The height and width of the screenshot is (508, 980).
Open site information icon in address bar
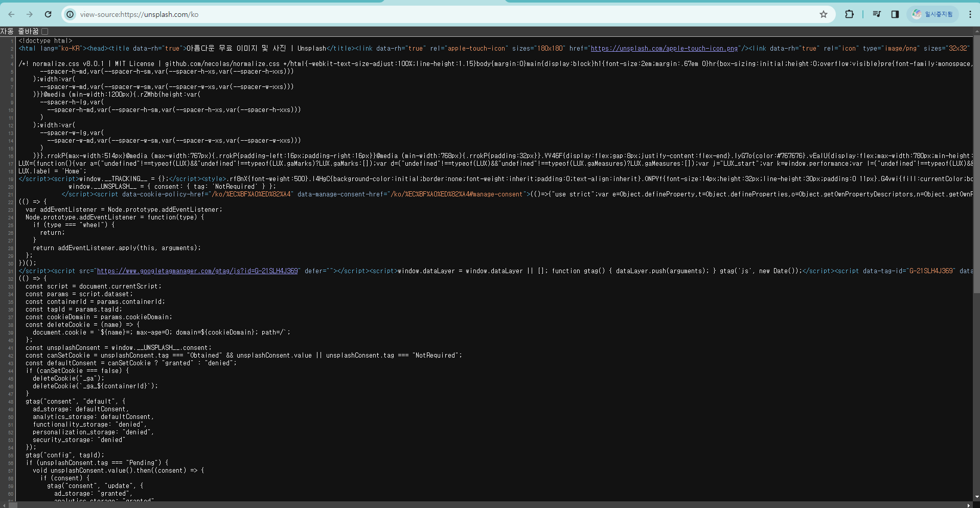point(71,14)
